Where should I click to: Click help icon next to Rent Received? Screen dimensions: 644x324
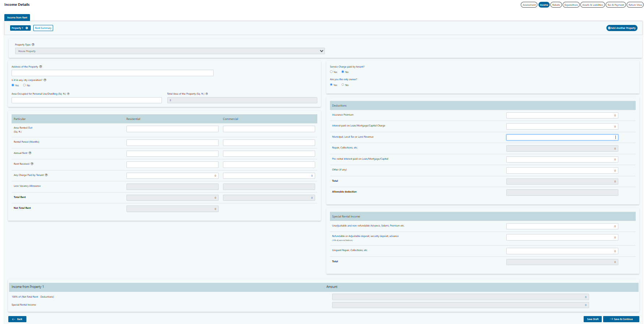[32, 164]
